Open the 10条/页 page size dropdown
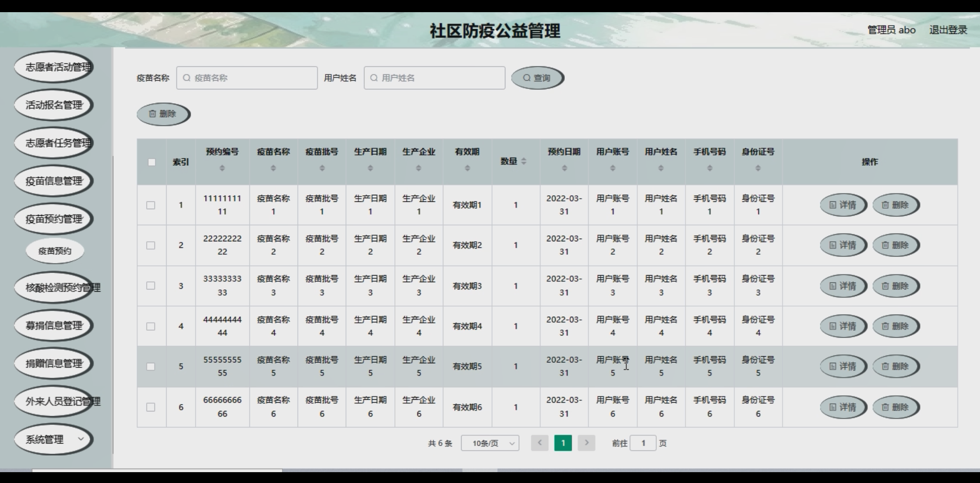Image resolution: width=980 pixels, height=483 pixels. pyautogui.click(x=490, y=443)
